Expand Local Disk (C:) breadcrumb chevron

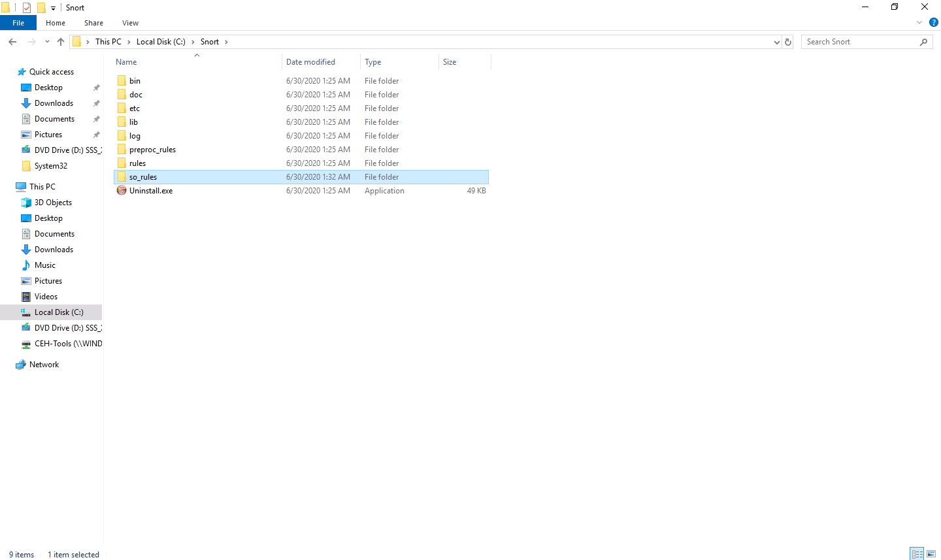point(193,42)
